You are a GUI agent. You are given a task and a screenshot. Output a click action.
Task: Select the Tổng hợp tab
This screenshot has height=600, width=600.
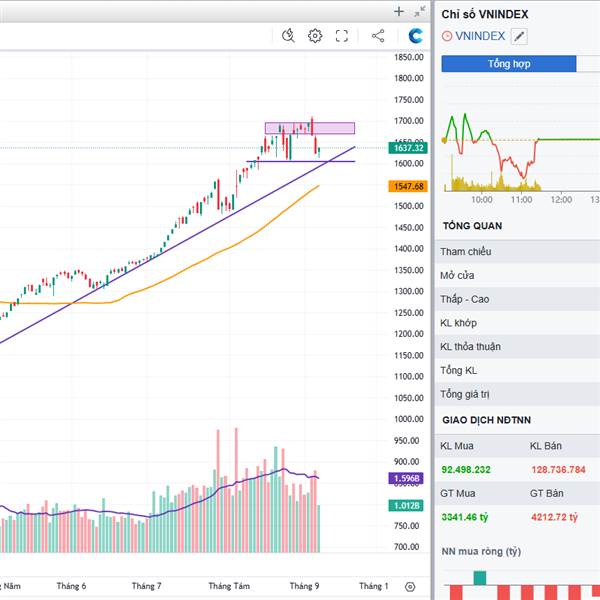[x=509, y=64]
